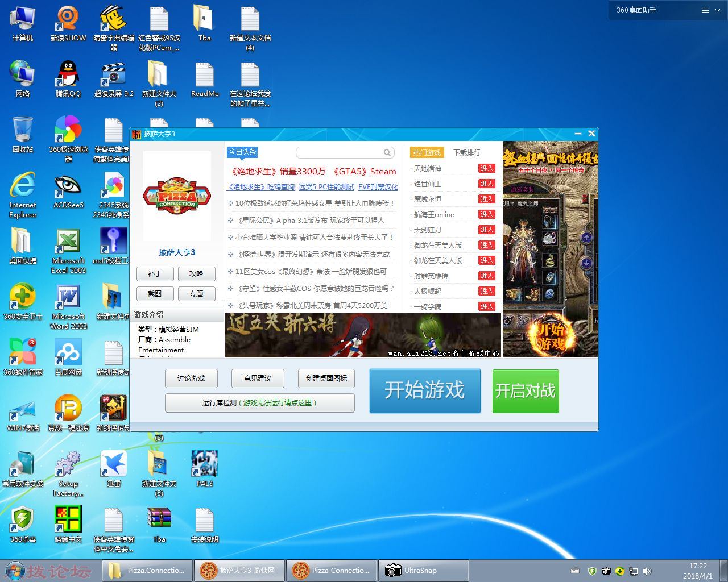Click the 过五关斩六将 banner ad
This screenshot has height=582, width=728.
[x=363, y=335]
